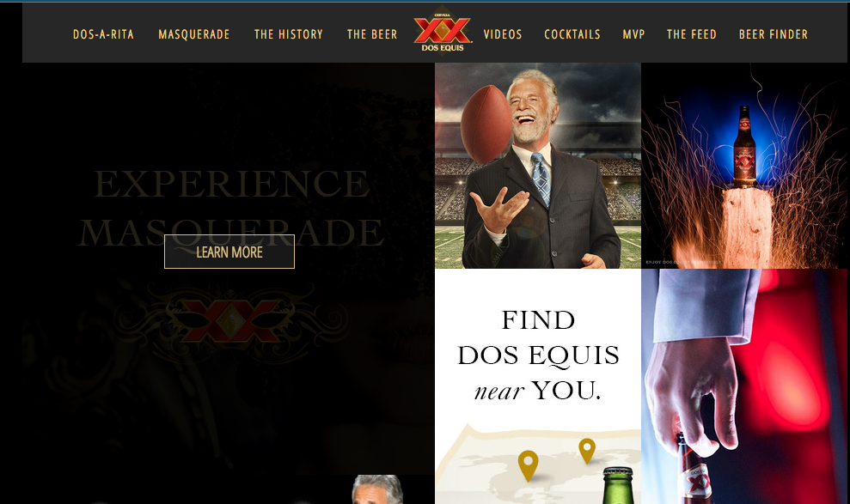Click the LEARN MORE button
The image size is (850, 504).
(x=229, y=252)
